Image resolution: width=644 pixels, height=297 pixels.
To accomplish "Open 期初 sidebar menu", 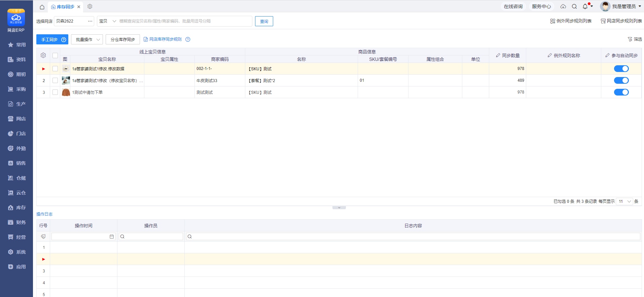I will tap(16, 74).
